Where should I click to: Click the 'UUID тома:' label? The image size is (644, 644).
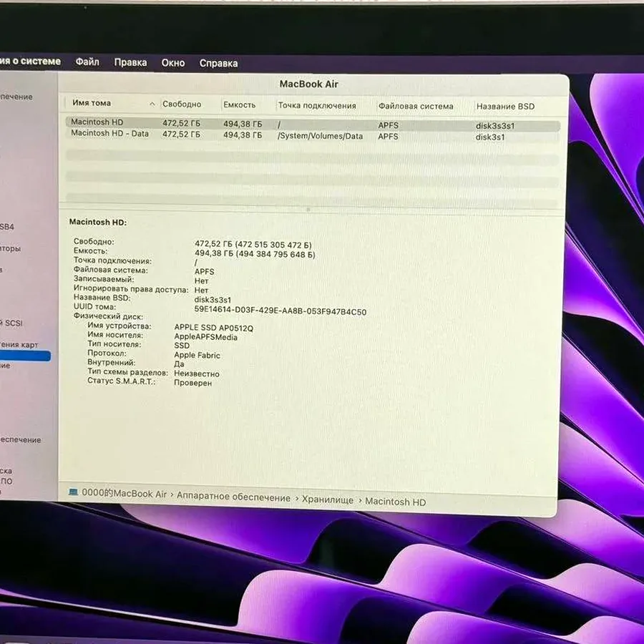click(94, 307)
